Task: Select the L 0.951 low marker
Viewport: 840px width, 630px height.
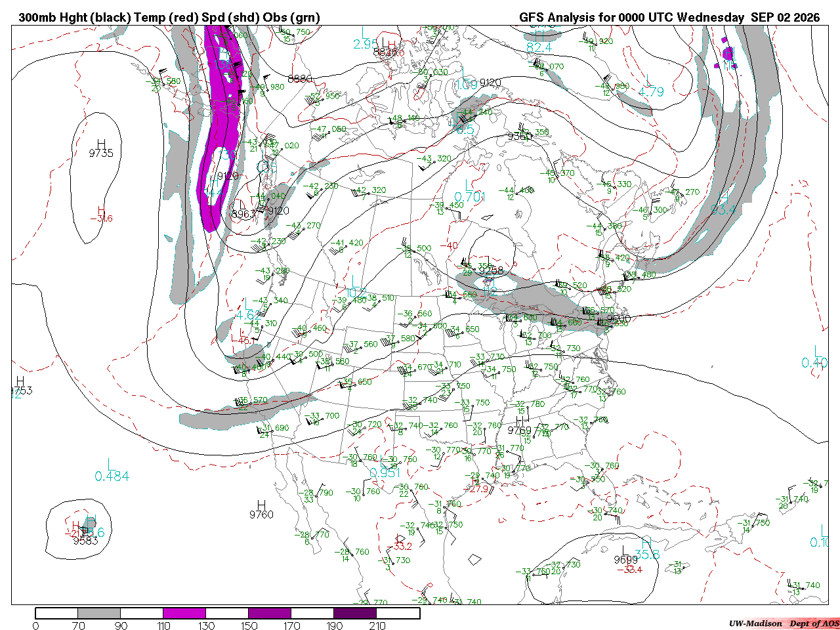Action: [x=385, y=468]
